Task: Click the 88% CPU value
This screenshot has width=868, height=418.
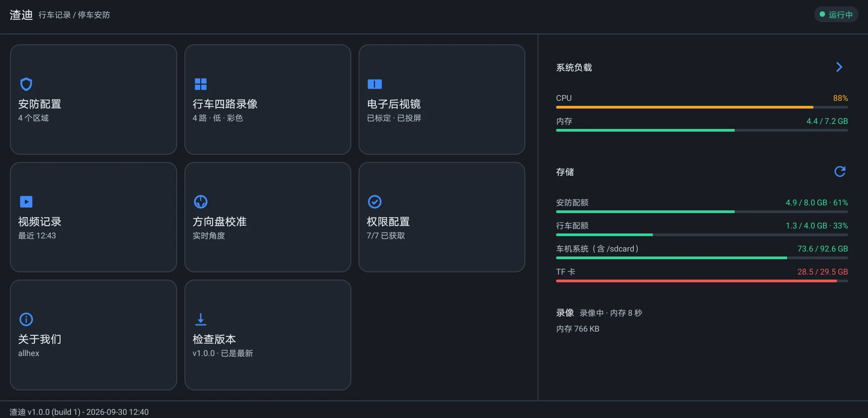Action: [x=840, y=98]
